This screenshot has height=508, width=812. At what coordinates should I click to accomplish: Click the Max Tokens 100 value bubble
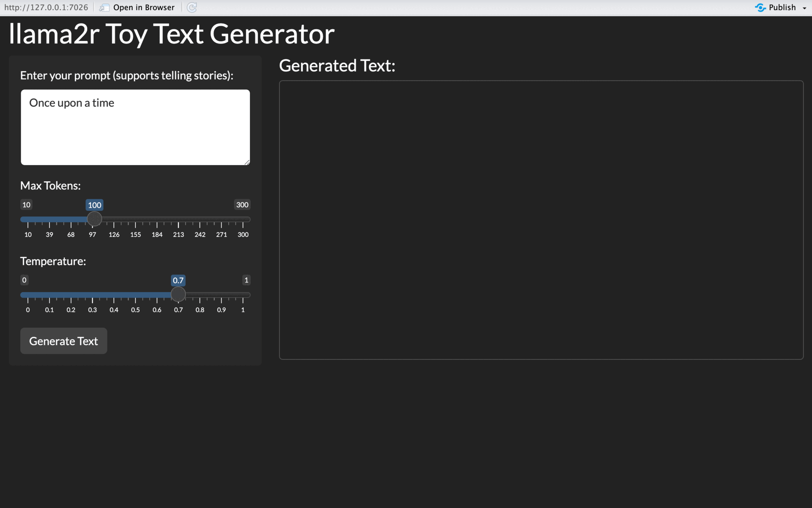94,205
